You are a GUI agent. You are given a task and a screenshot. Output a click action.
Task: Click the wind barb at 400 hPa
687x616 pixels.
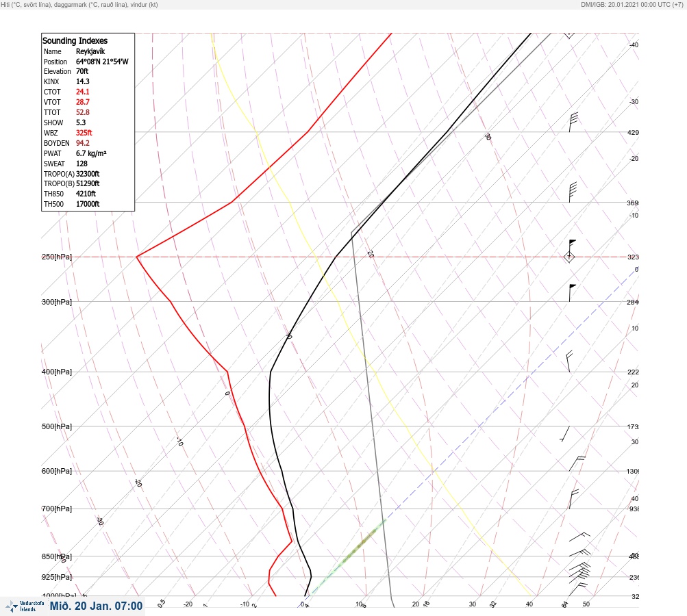coord(569,361)
